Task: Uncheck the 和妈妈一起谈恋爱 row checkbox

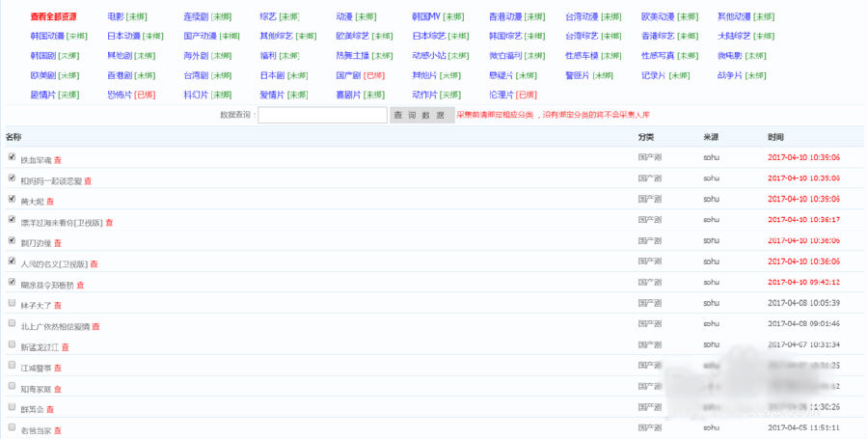Action: point(12,178)
